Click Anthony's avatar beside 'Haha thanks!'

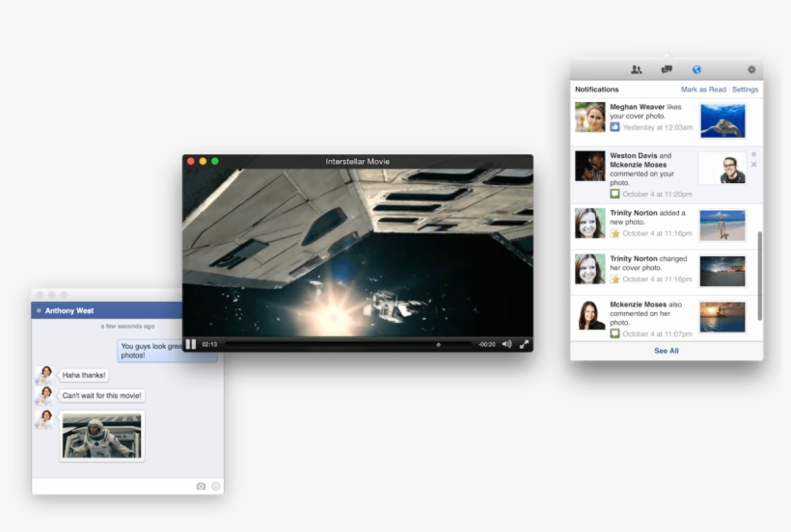pos(45,375)
